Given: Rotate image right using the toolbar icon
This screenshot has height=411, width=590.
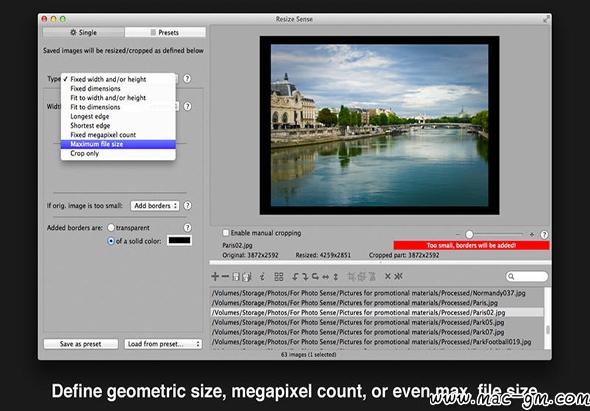Looking at the screenshot, I should click(x=305, y=277).
